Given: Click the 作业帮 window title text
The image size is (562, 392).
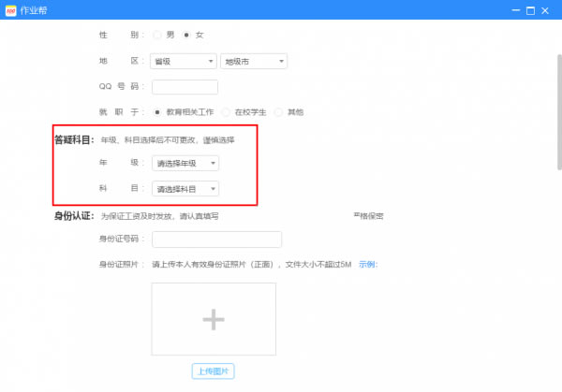Looking at the screenshot, I should pos(36,10).
